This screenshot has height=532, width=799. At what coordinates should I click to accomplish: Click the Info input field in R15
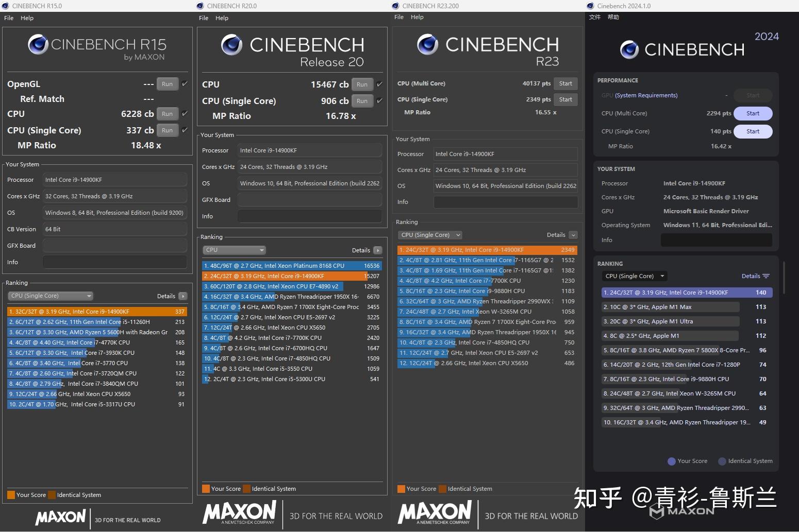click(x=115, y=262)
